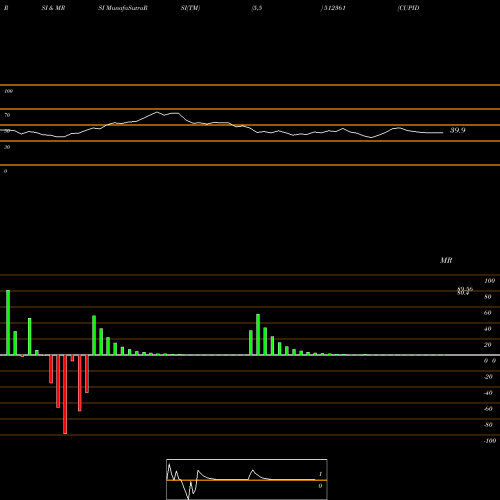500x500 pixels.
Task: Click the 20 label on MR axis
Action: 487,345
